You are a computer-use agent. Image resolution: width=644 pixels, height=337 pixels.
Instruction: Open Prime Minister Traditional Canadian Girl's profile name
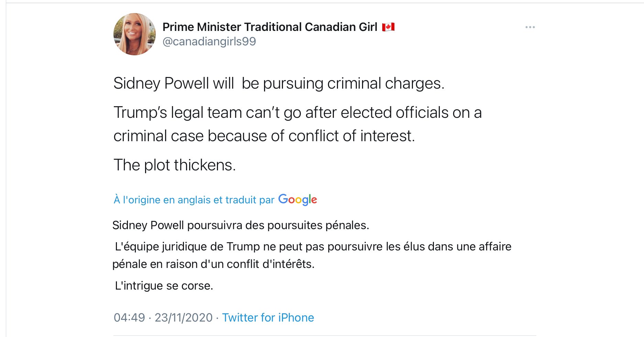tap(270, 27)
